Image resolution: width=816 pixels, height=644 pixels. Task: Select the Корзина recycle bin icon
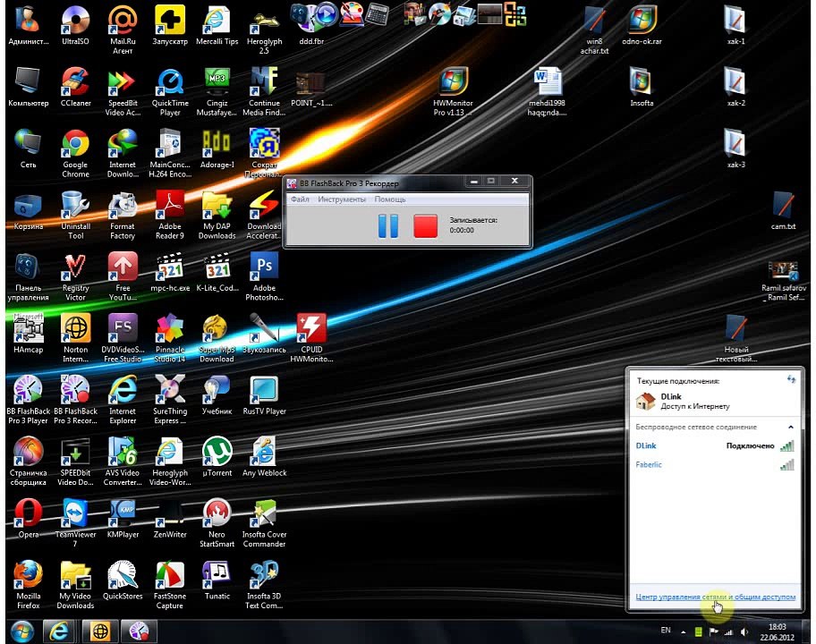point(29,210)
